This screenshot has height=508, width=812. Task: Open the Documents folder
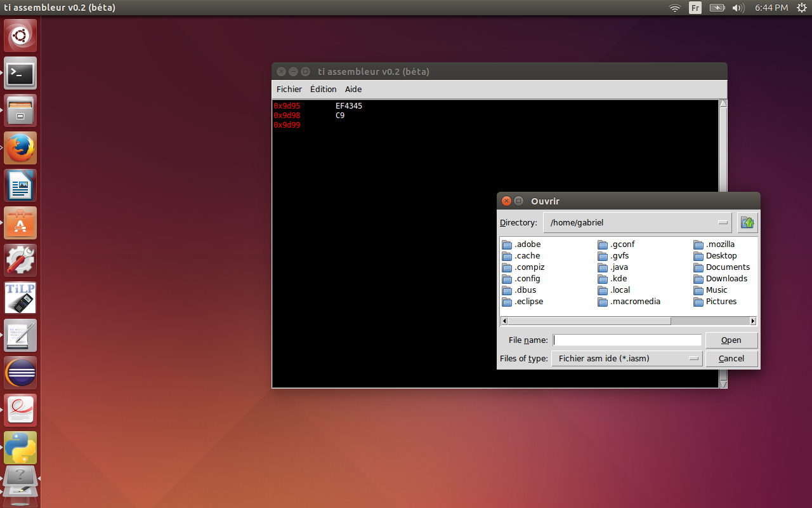click(x=727, y=267)
